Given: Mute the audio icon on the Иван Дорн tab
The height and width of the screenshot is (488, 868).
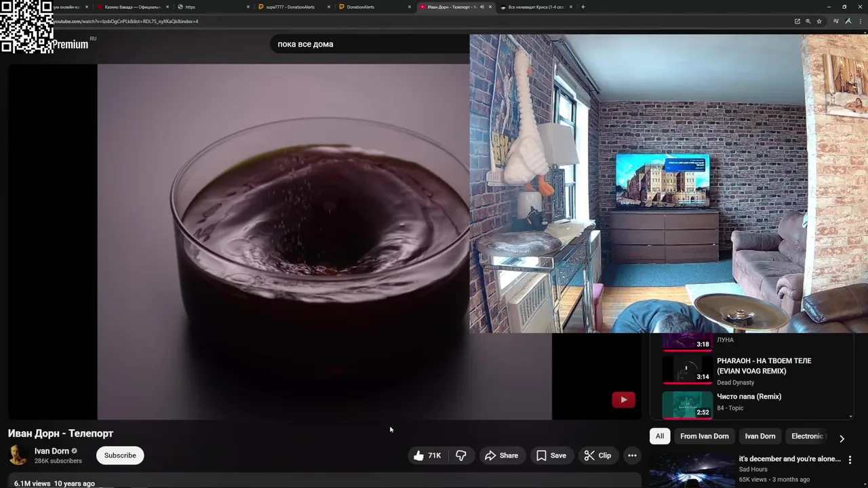Looking at the screenshot, I should [481, 7].
